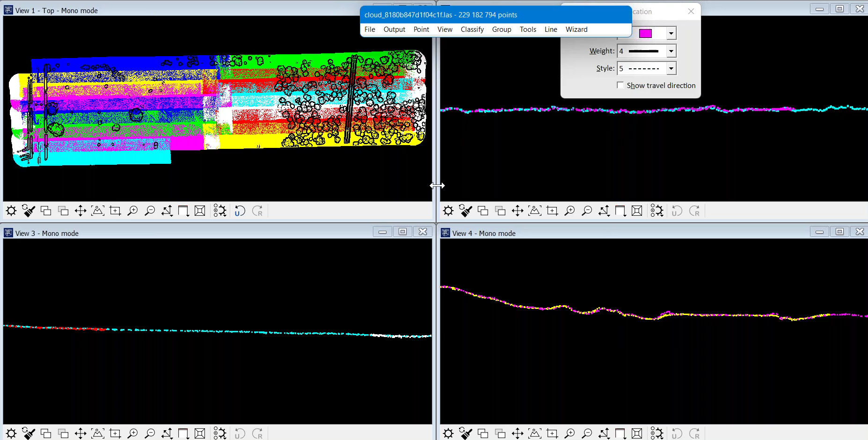Click the perspective box icon in View 1
868x440 pixels.
pos(200,211)
